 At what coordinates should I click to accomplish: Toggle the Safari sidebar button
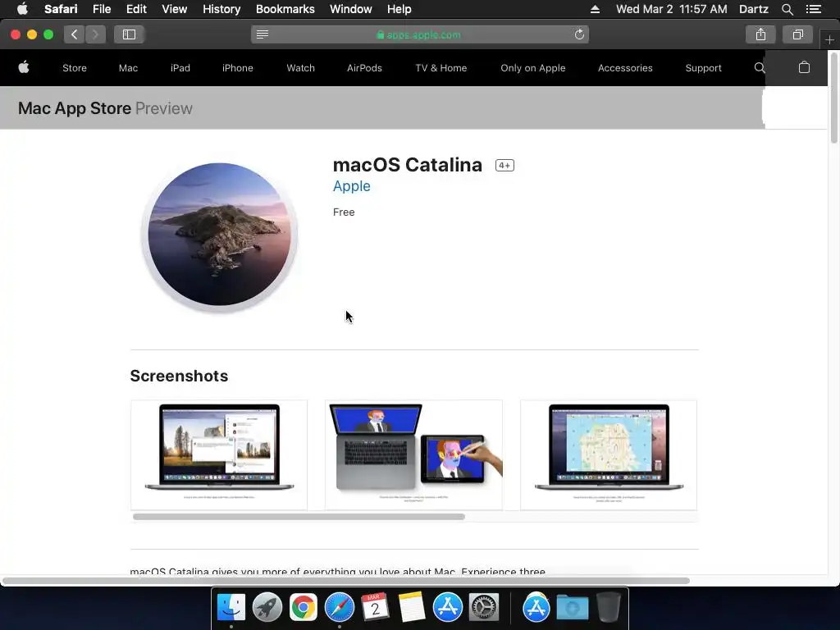click(129, 34)
